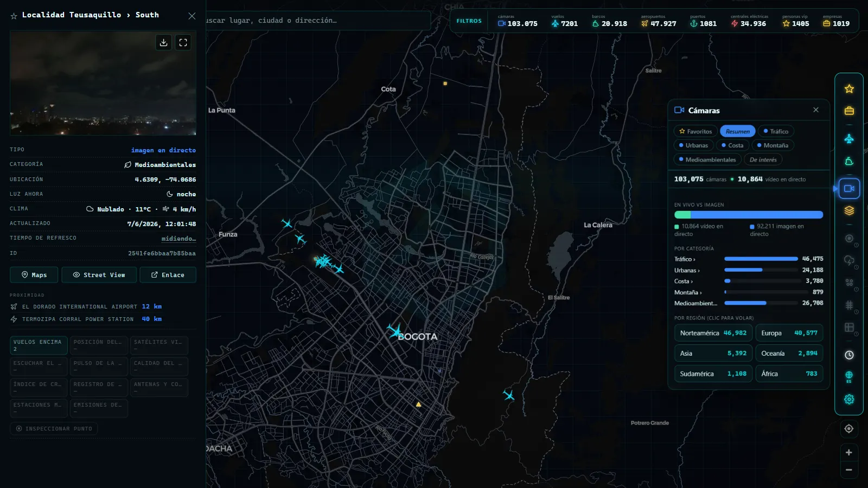Click the search place input field

click(x=318, y=21)
